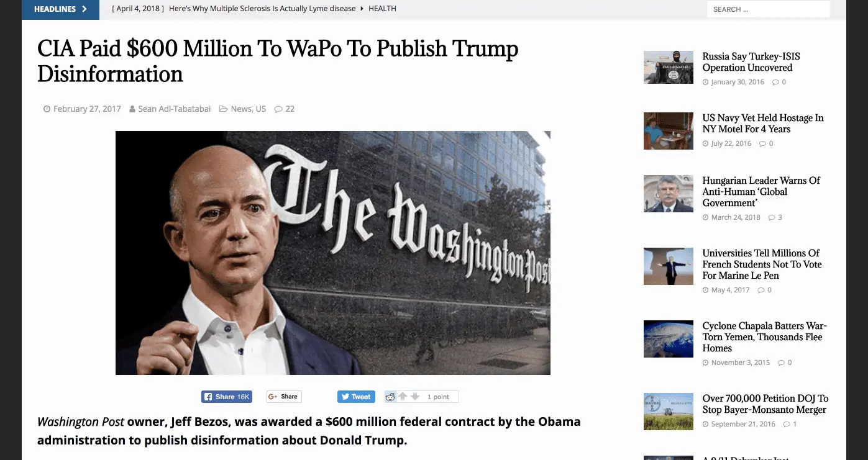Open the US category link
The height and width of the screenshot is (460, 868).
pyautogui.click(x=260, y=109)
